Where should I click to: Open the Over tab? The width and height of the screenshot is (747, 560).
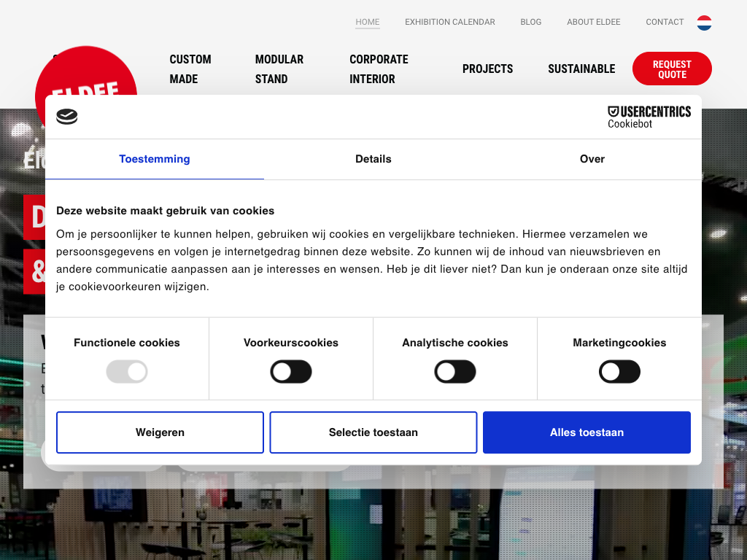[592, 159]
